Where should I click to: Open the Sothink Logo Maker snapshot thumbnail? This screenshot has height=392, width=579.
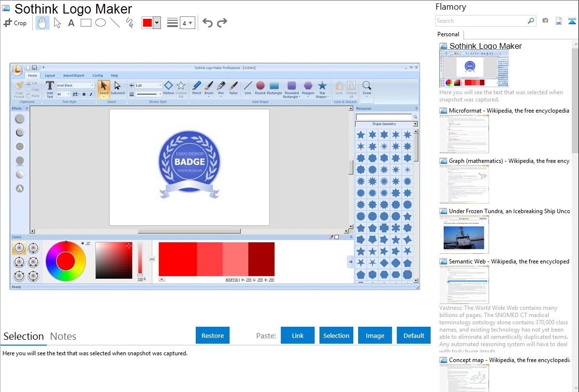click(474, 69)
